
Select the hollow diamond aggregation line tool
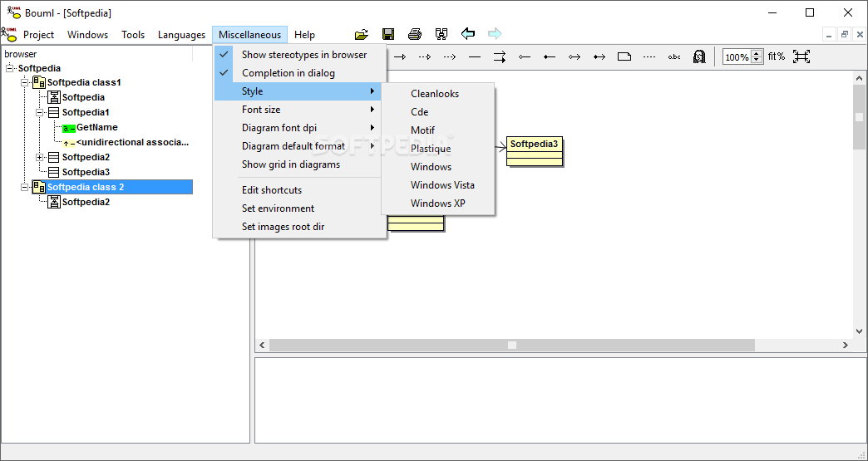click(525, 57)
